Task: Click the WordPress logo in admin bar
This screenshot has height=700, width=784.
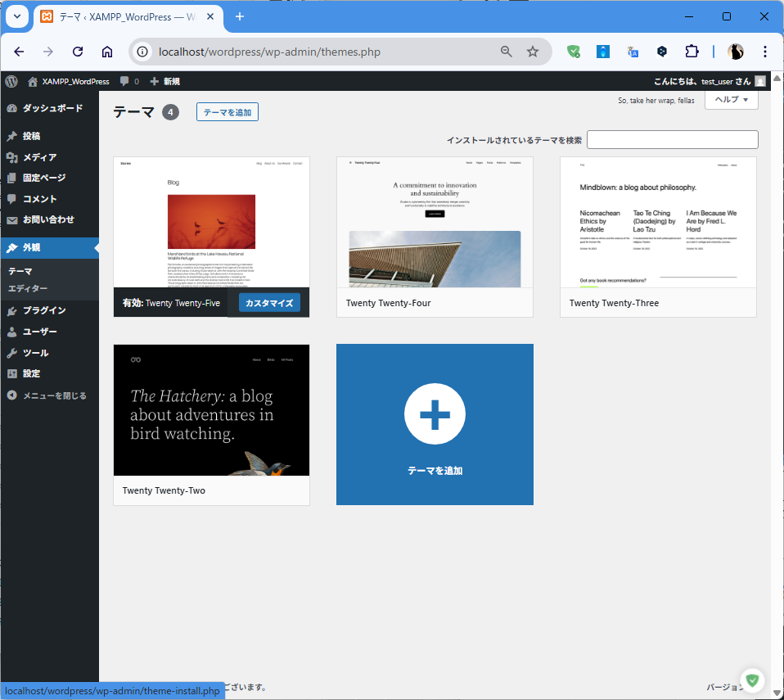Action: click(11, 81)
